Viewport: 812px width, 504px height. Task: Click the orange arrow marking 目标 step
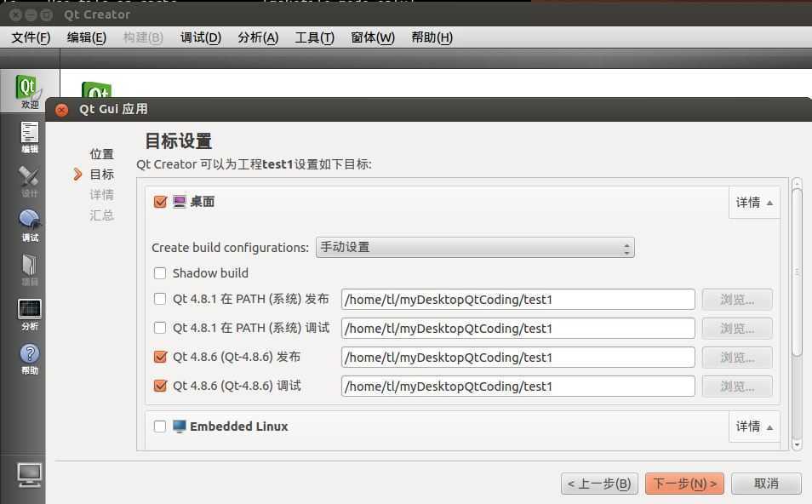point(77,174)
